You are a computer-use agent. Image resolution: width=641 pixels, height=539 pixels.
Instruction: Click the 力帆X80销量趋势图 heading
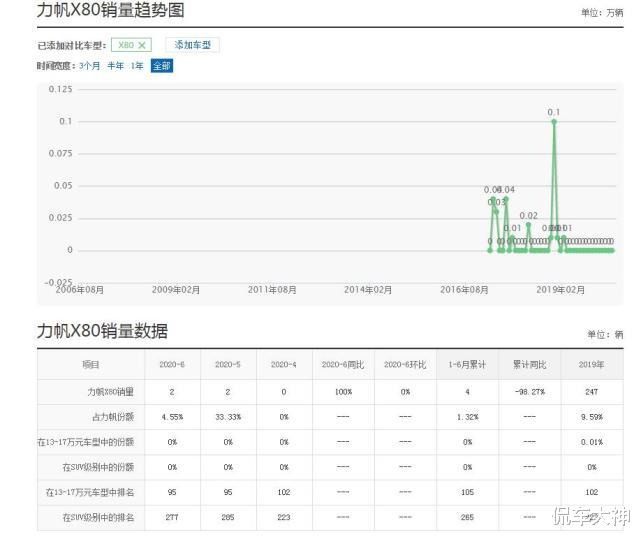coord(110,10)
